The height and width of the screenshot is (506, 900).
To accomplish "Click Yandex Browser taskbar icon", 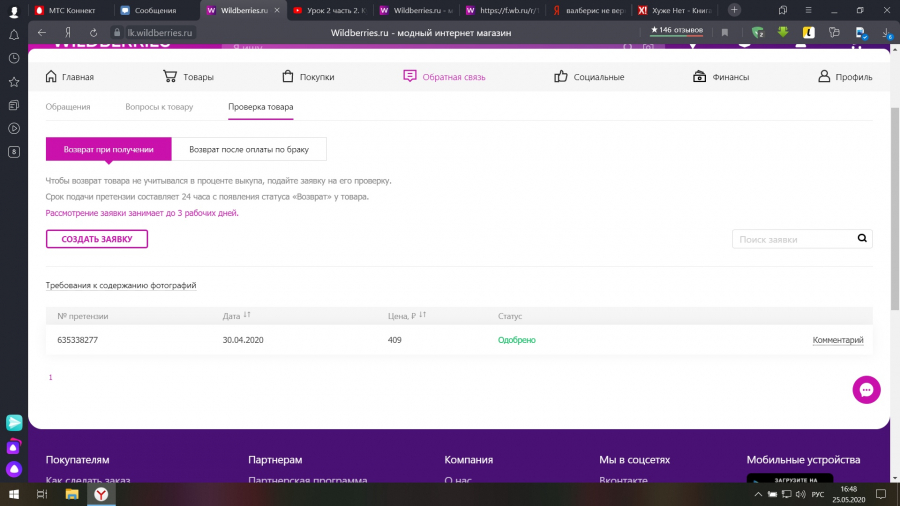I will click(x=101, y=494).
